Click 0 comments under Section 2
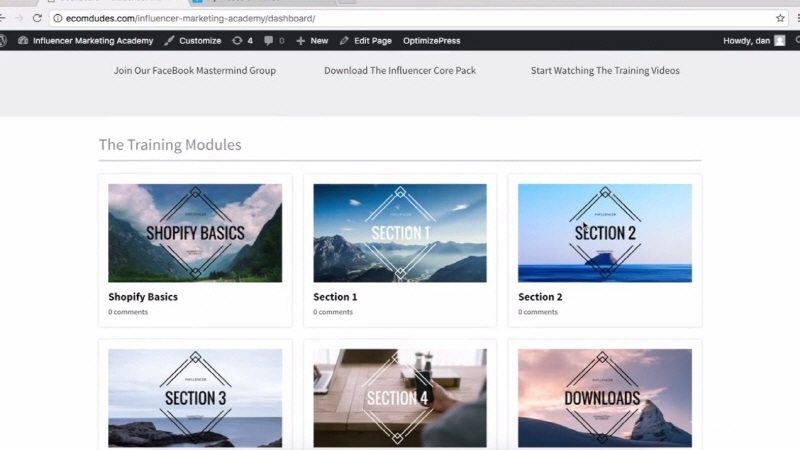 tap(538, 312)
